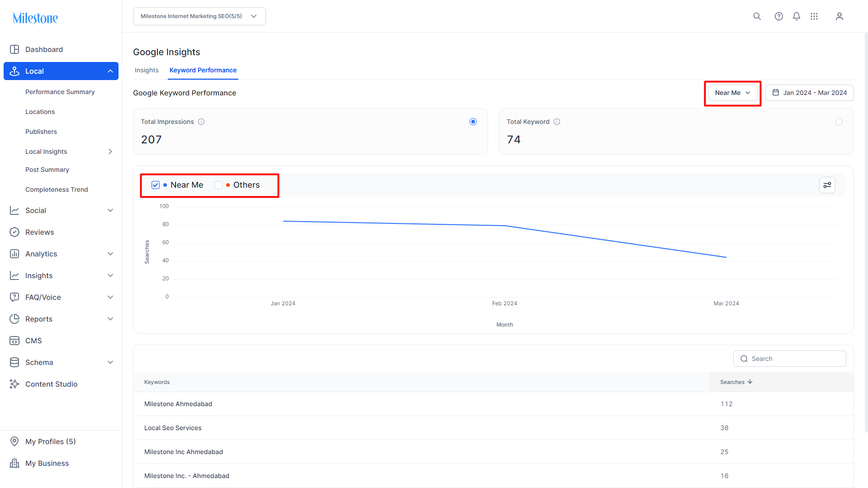This screenshot has height=488, width=868.
Task: Click the Reports pie-chart icon
Action: tap(14, 319)
